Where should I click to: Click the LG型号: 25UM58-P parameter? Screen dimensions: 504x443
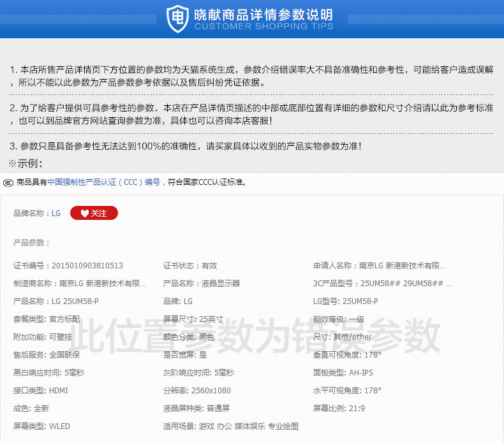[346, 301]
